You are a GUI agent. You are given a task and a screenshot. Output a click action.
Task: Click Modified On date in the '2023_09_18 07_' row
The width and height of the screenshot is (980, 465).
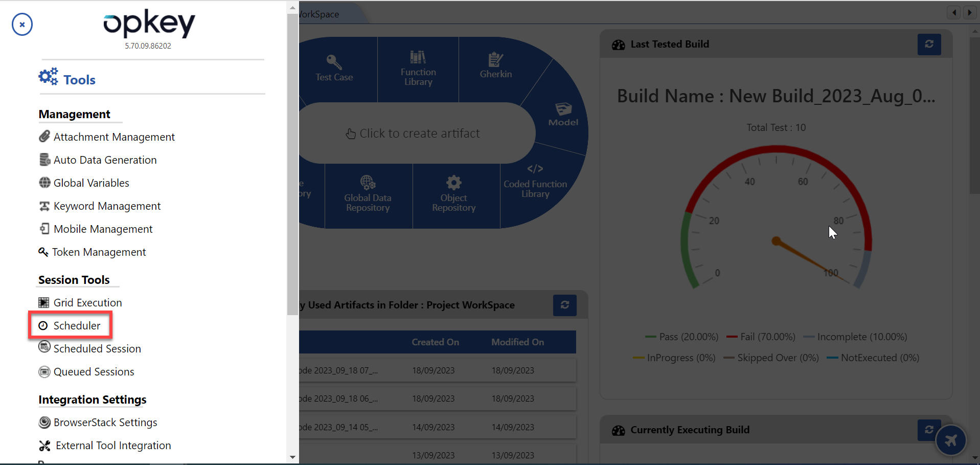point(513,370)
